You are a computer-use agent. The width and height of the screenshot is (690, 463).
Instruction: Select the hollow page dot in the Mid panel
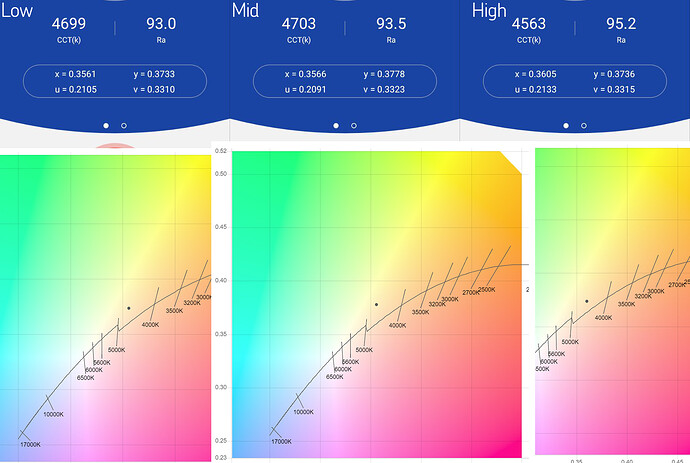[x=354, y=126]
